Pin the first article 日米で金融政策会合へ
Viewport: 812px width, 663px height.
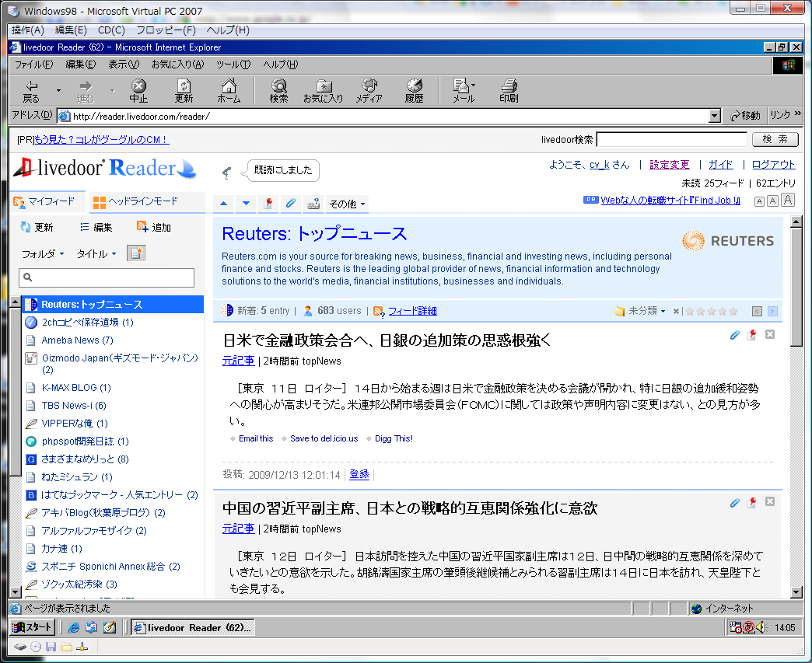(752, 335)
